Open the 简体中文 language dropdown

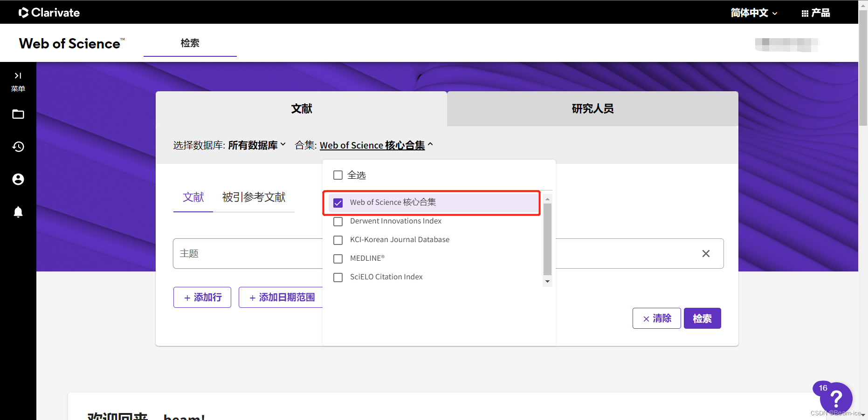pos(754,13)
